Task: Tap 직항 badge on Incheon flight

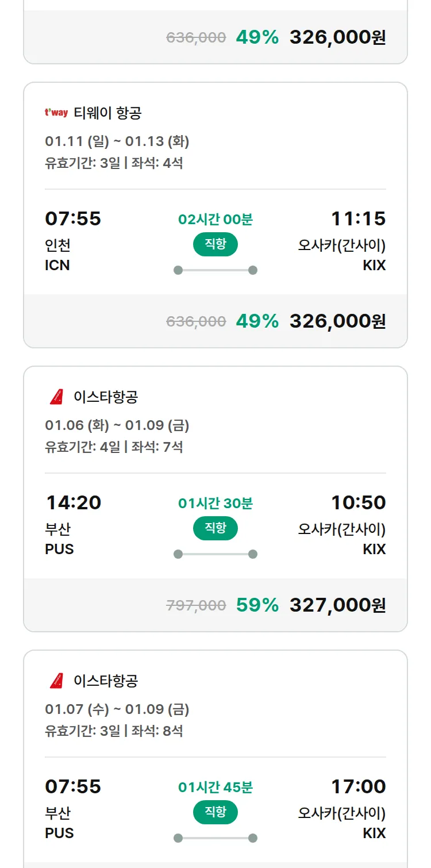Action: [215, 244]
